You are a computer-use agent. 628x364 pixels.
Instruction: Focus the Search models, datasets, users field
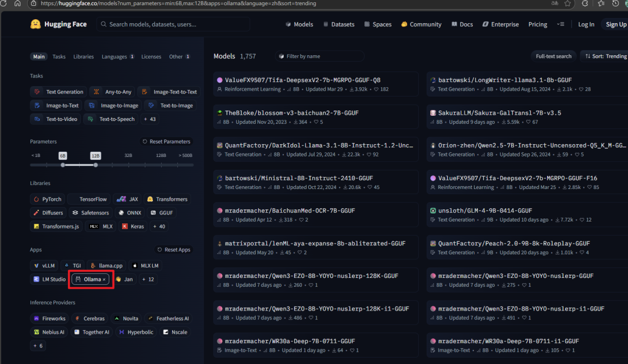173,24
